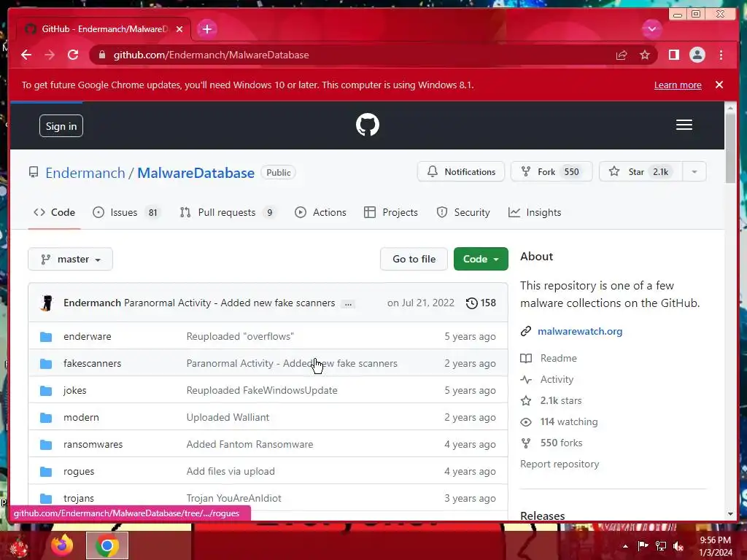Click the Notifications bell button
This screenshot has height=560, width=747.
tap(461, 172)
